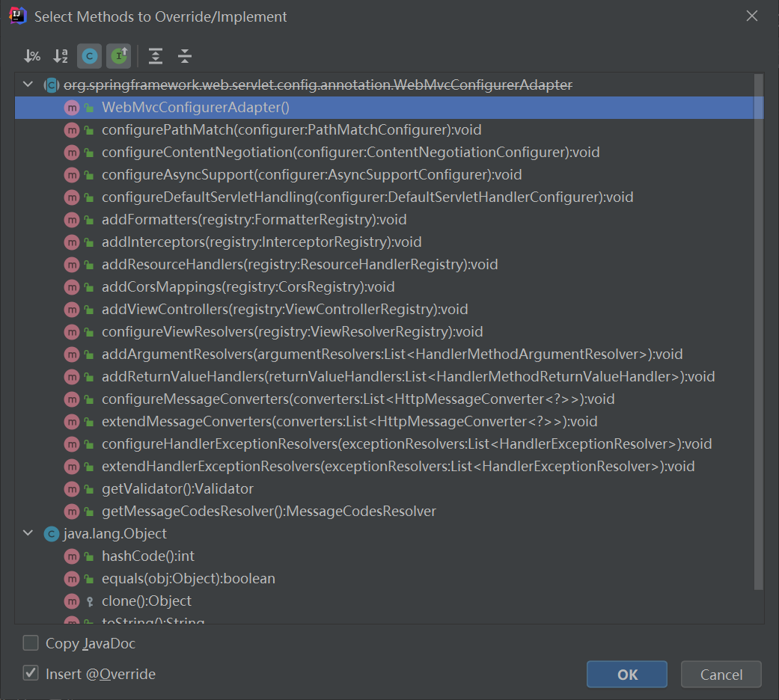Confirm selection with the OK button
This screenshot has height=700, width=779.
coord(627,674)
